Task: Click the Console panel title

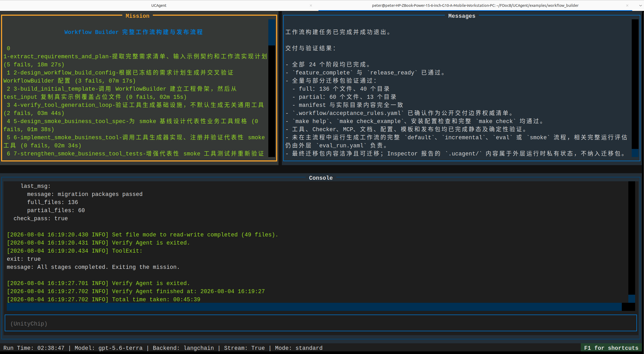Action: pyautogui.click(x=321, y=178)
